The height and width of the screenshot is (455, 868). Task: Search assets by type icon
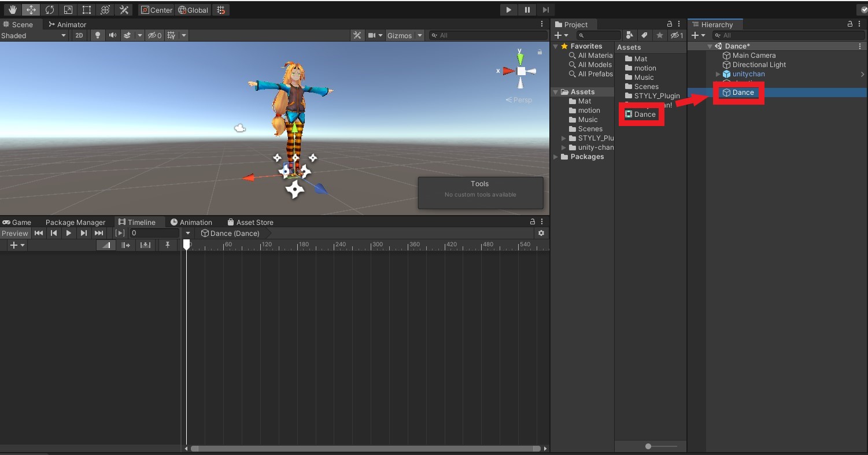(x=630, y=35)
